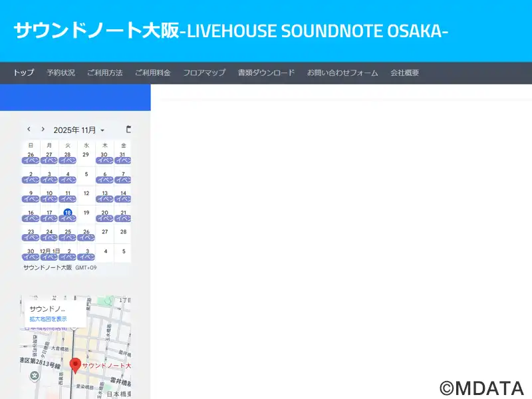Select today's date 18 in calendar
532x399 pixels.
[67, 213]
